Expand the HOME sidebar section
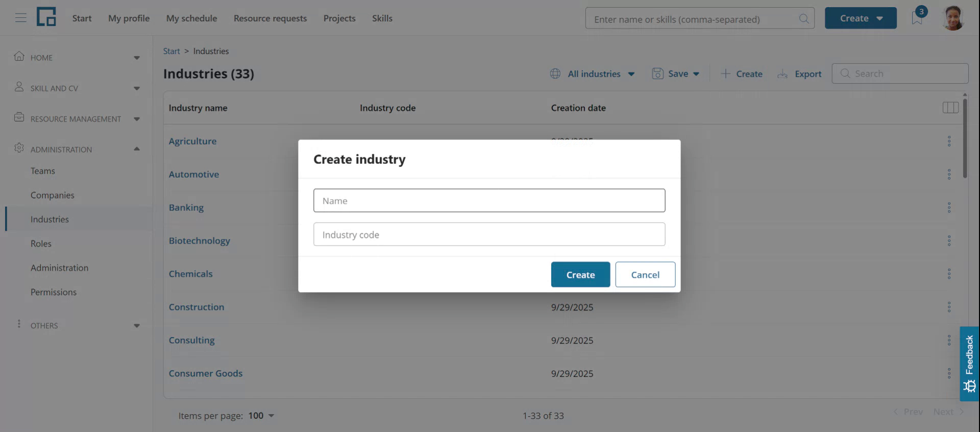 pyautogui.click(x=77, y=57)
